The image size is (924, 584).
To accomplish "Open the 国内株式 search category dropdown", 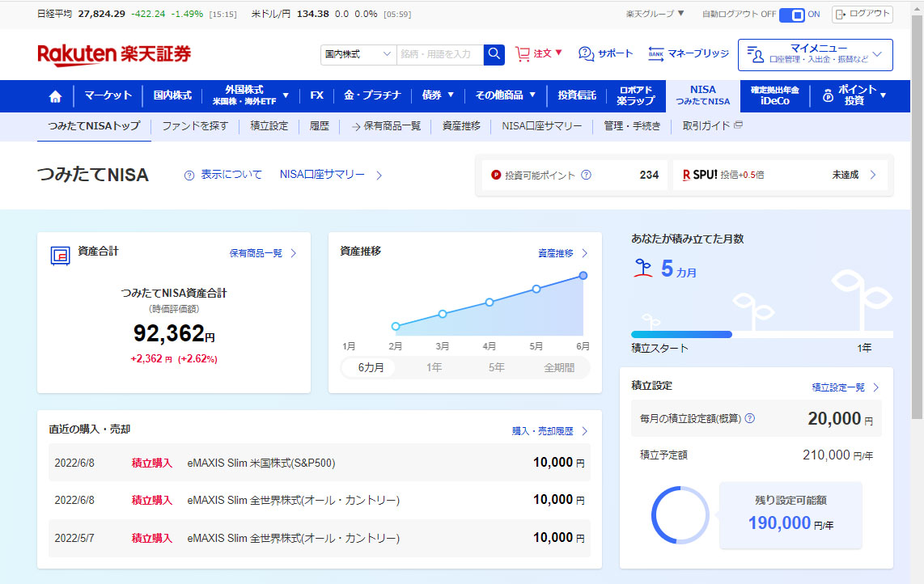I will pos(358,54).
